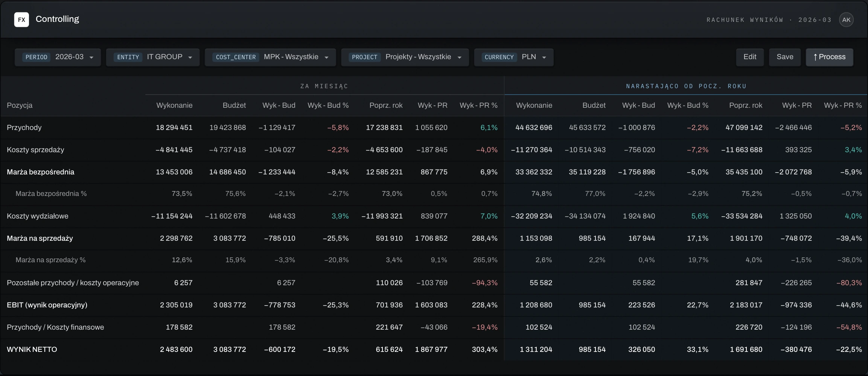Expand the ENTITY IT GROUP dropdown
This screenshot has width=868, height=376.
click(x=153, y=57)
